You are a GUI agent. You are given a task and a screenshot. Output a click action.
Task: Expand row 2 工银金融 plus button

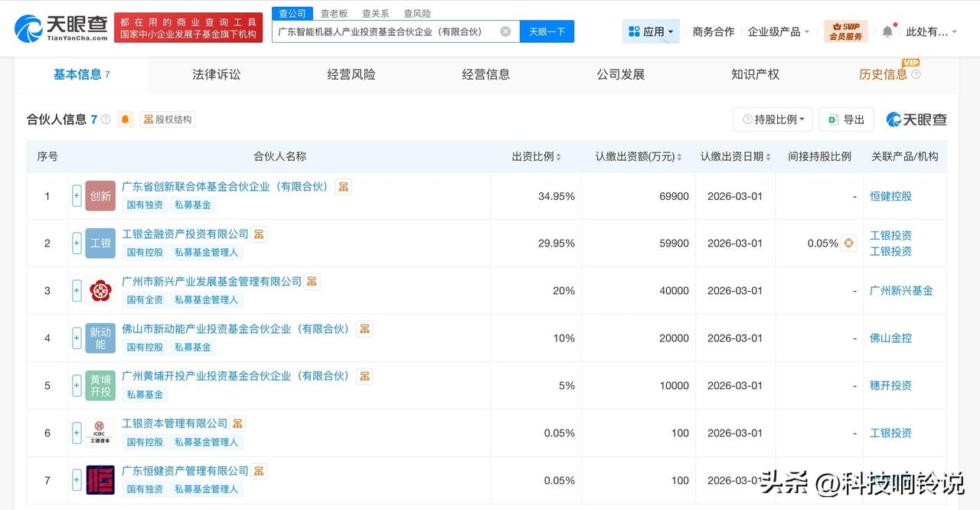[x=77, y=244]
